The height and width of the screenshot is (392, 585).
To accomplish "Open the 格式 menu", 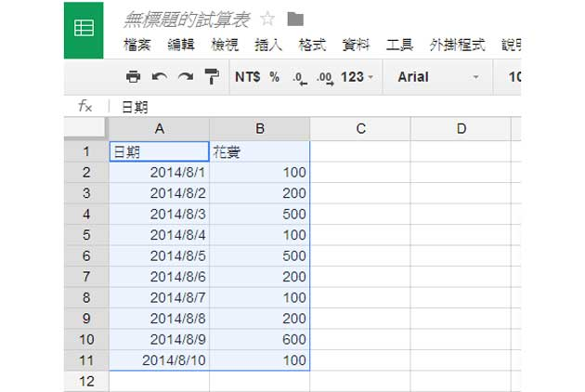I will [312, 46].
